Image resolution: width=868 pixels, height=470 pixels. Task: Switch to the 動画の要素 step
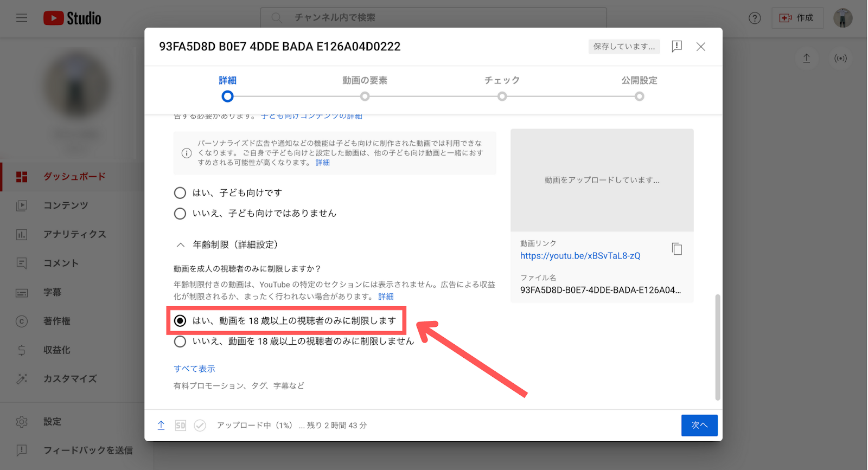pos(365,88)
